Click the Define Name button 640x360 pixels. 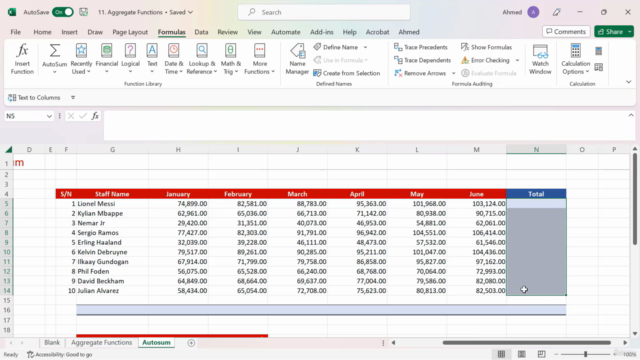336,47
